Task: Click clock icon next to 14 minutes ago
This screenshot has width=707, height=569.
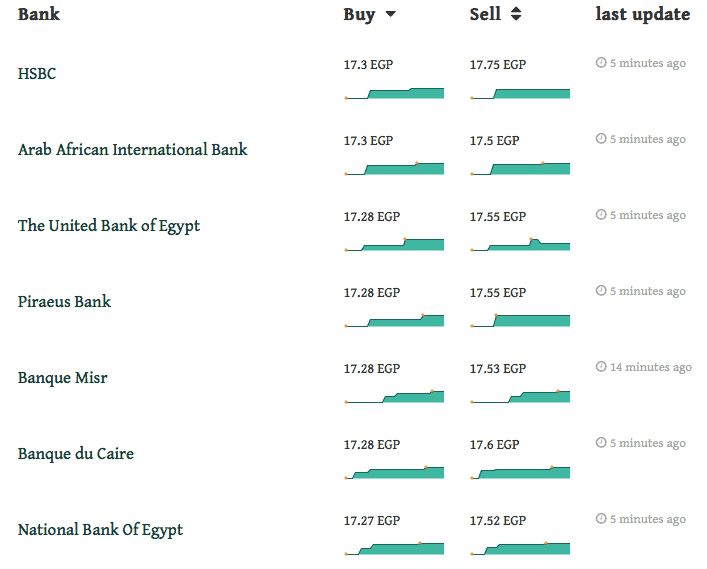Action: coord(601,367)
